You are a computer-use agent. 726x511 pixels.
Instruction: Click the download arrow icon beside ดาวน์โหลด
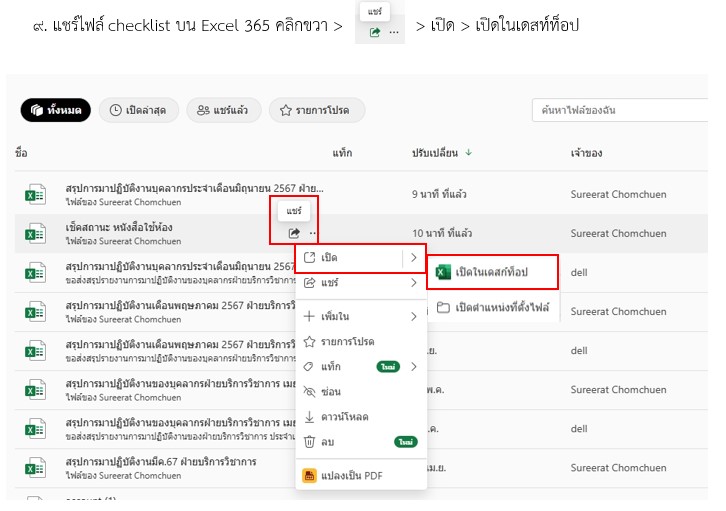click(x=310, y=416)
